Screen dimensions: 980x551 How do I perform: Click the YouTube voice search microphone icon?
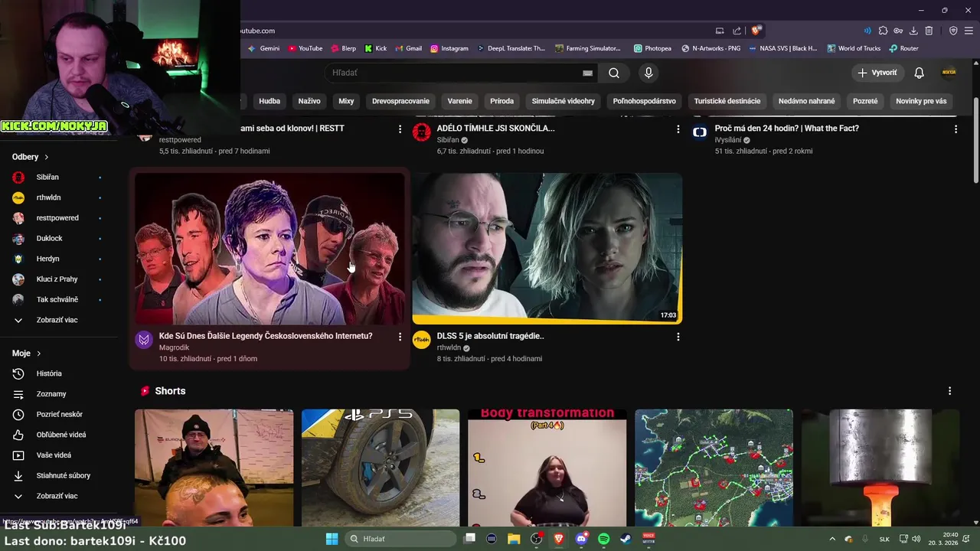pyautogui.click(x=648, y=73)
